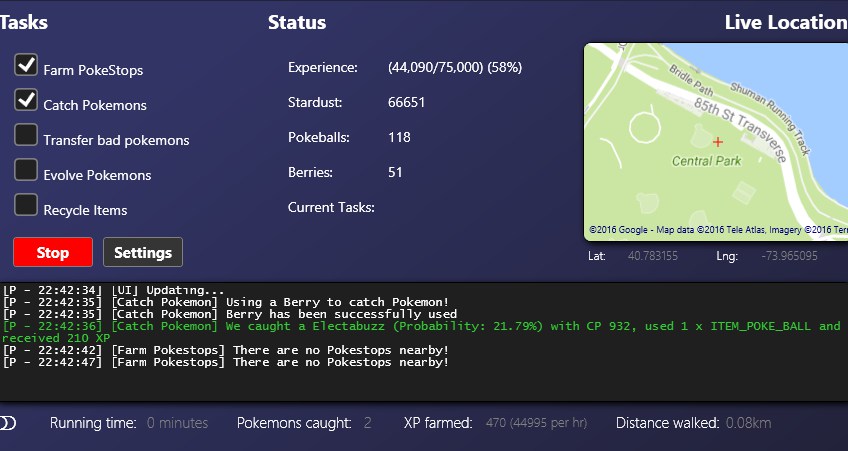Click the latitude value 40.783155

pyautogui.click(x=652, y=256)
